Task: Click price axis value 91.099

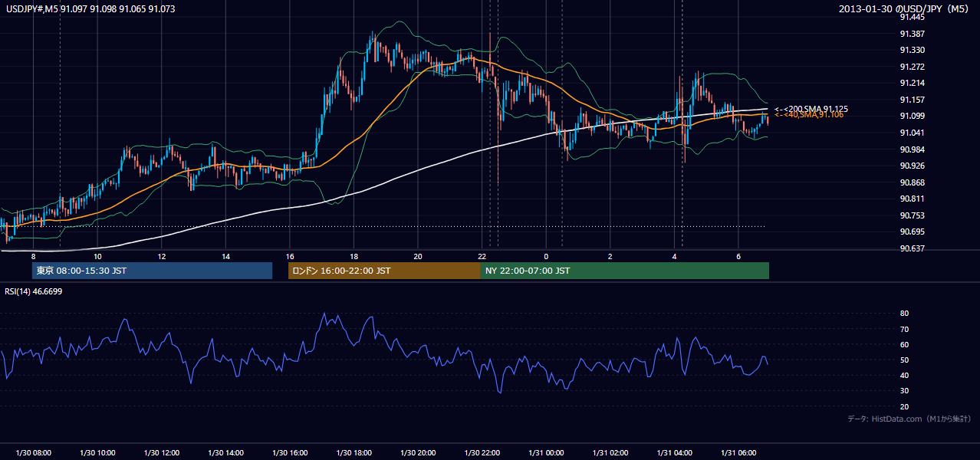Action: 911,116
